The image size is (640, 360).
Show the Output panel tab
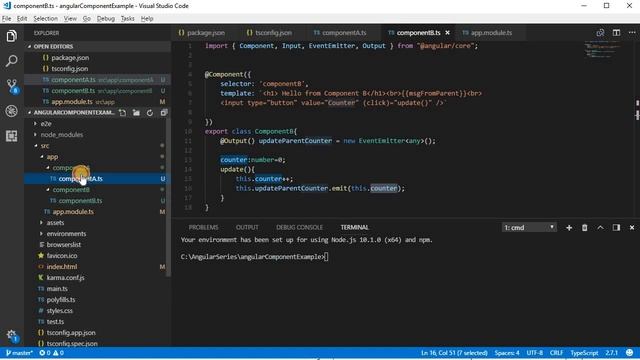[x=247, y=227]
